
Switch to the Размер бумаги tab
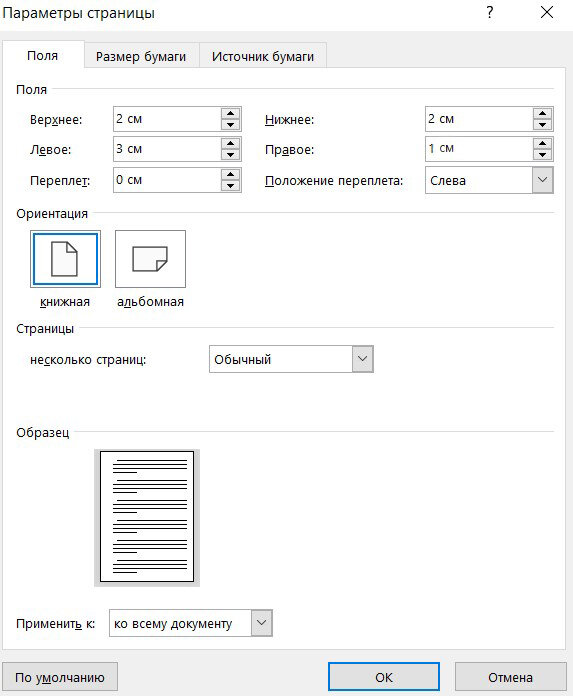141,56
